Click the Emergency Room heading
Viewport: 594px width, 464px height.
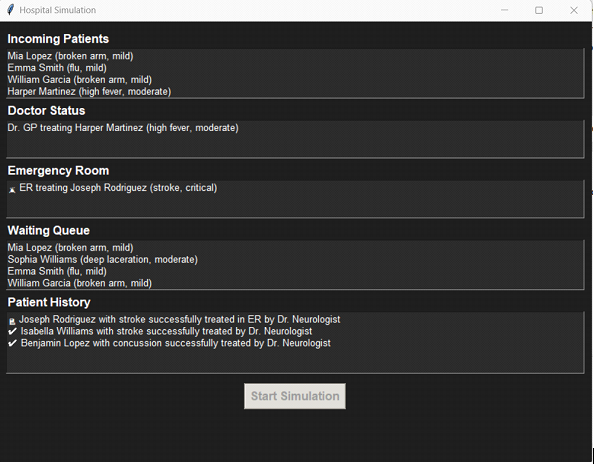coord(58,171)
